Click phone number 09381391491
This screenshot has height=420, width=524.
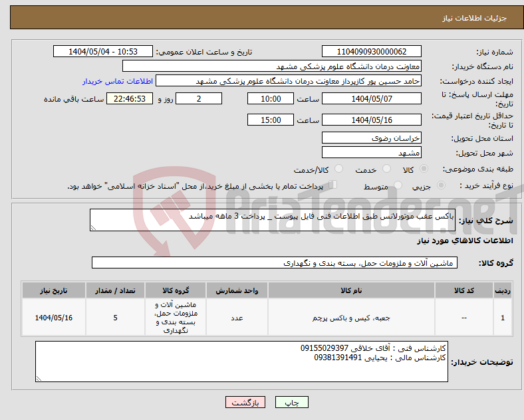[x=338, y=358]
